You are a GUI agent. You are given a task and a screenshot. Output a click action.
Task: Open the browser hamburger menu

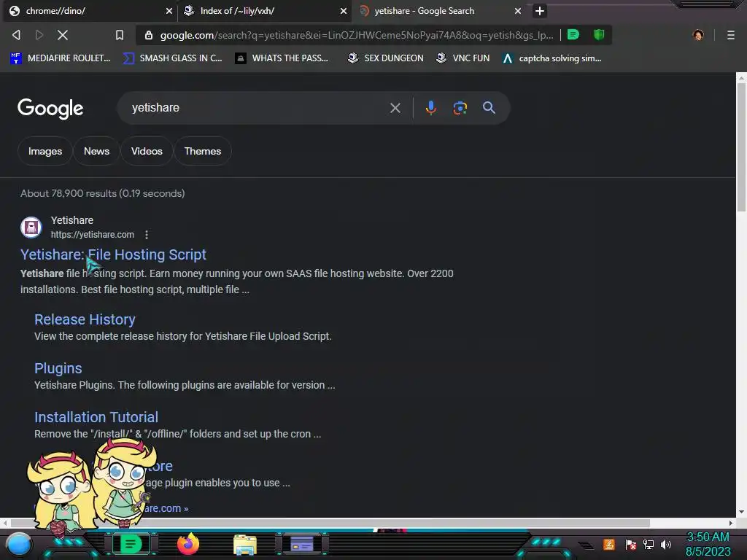point(731,35)
